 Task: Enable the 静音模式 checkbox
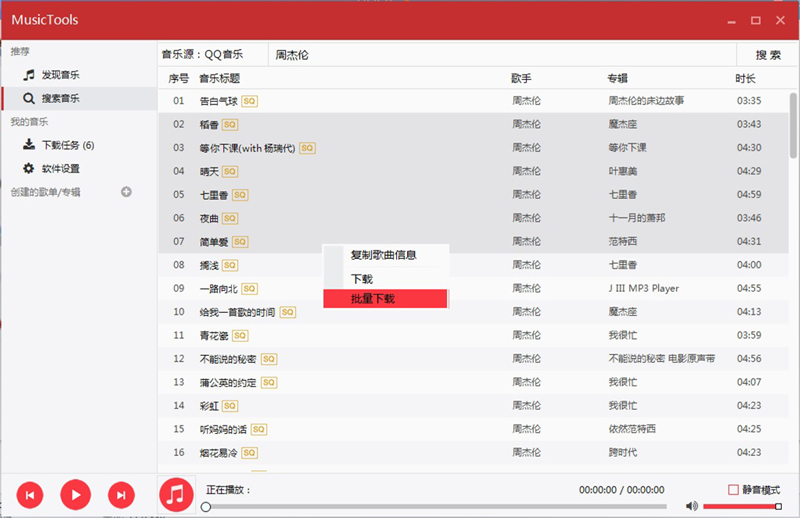click(x=733, y=489)
